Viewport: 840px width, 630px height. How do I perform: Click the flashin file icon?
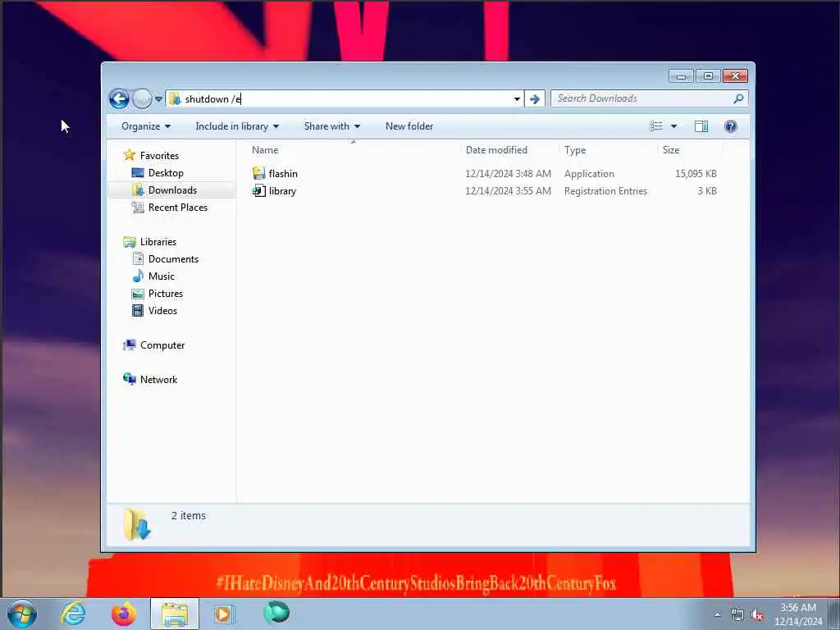click(x=259, y=173)
